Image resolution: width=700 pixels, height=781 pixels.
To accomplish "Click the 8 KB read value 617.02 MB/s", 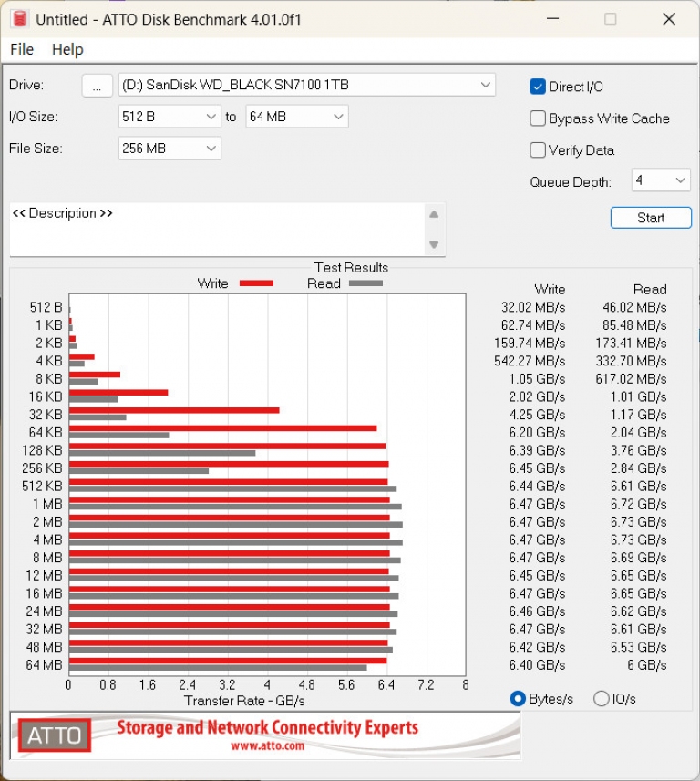I will point(631,379).
